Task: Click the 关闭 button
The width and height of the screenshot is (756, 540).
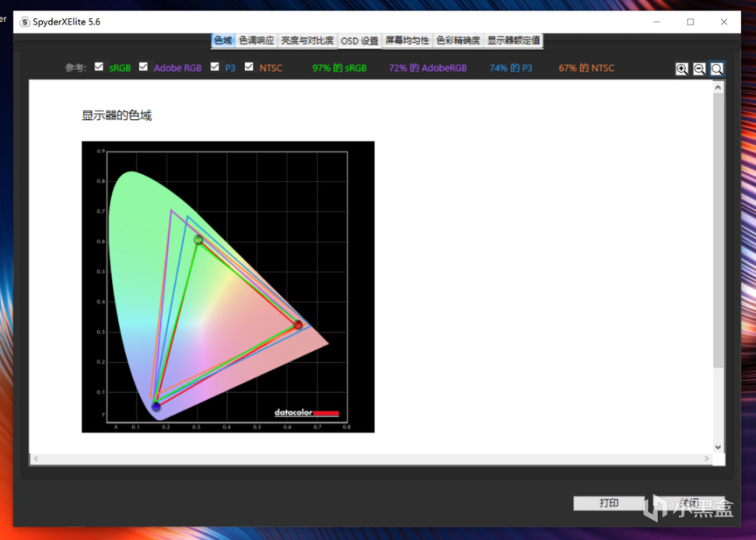Action: click(688, 503)
